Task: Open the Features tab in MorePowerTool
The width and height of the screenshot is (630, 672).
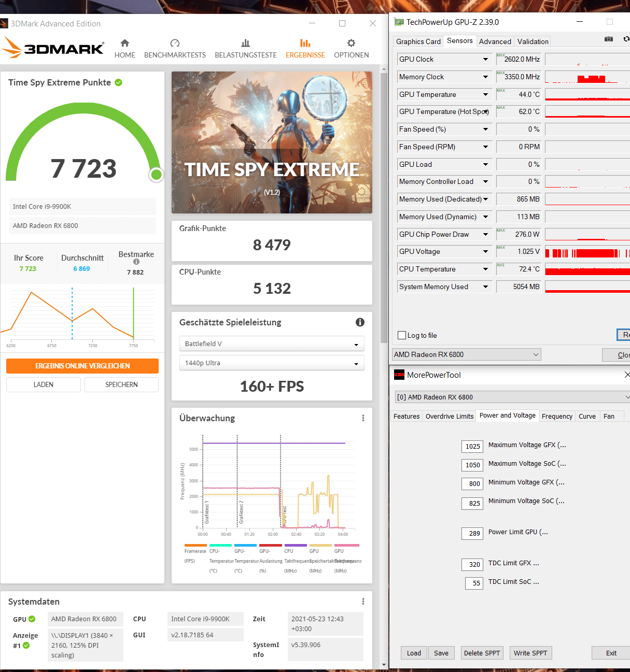Action: click(407, 416)
